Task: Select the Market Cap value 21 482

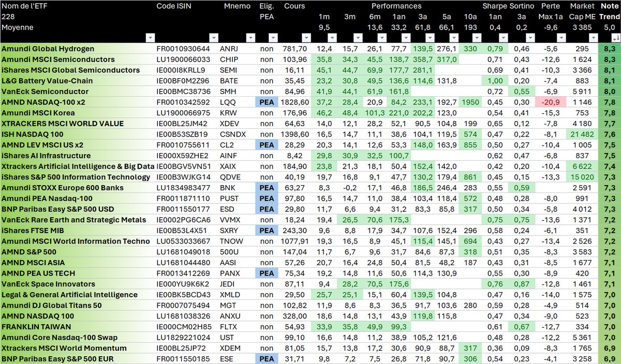Action: (x=582, y=134)
